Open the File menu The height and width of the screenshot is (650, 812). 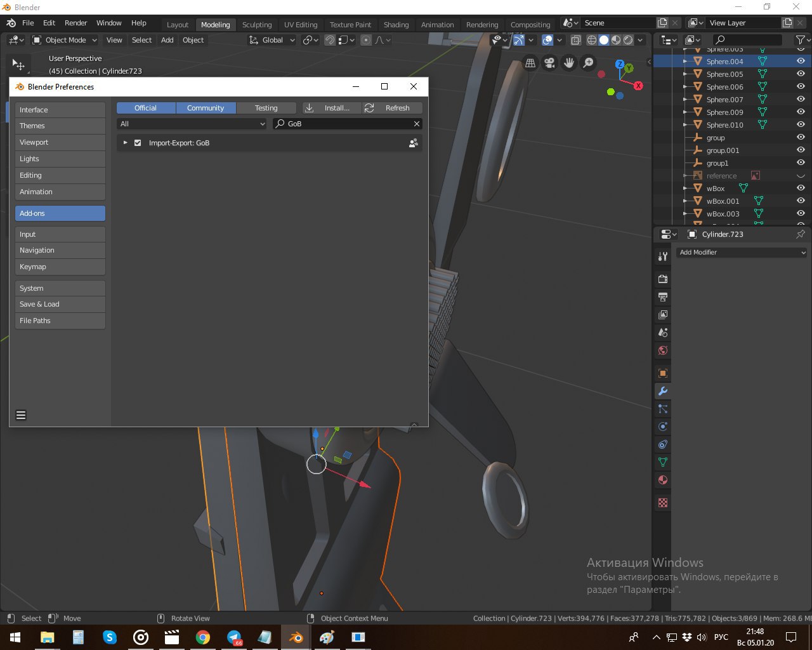pyautogui.click(x=28, y=23)
